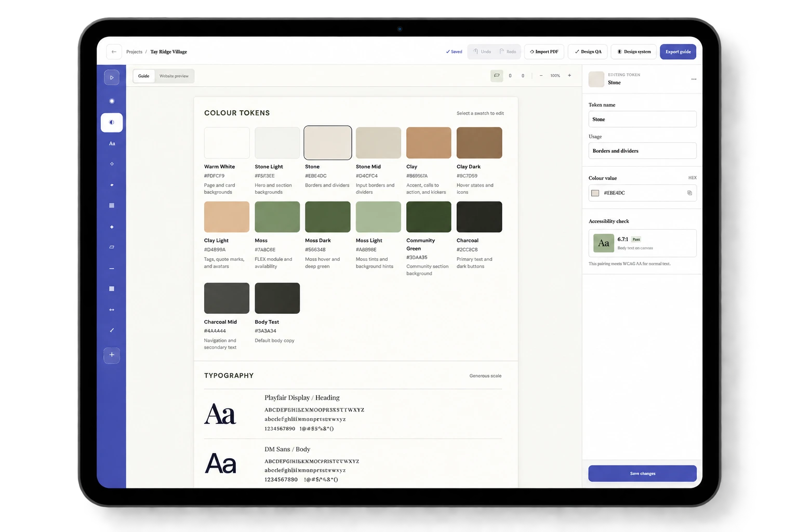Click the Redo button
798x532 pixels.
point(508,52)
